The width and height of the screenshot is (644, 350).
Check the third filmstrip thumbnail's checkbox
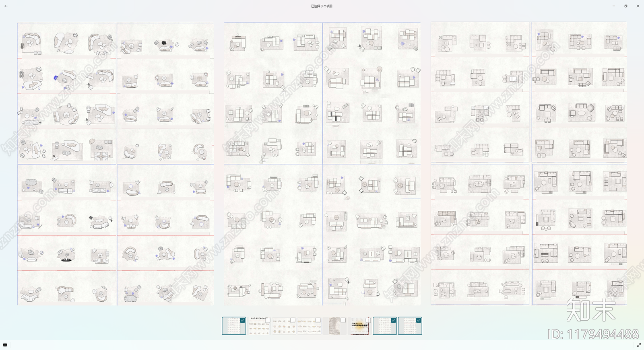pyautogui.click(x=293, y=320)
